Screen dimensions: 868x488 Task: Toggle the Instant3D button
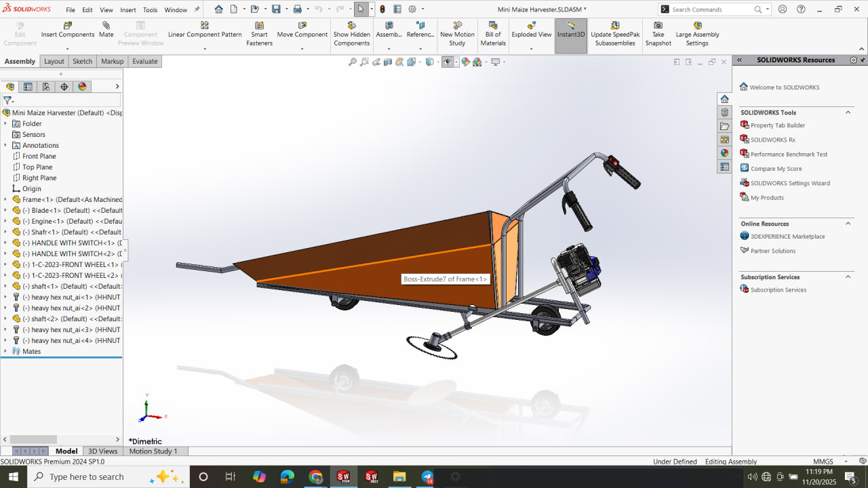point(571,35)
